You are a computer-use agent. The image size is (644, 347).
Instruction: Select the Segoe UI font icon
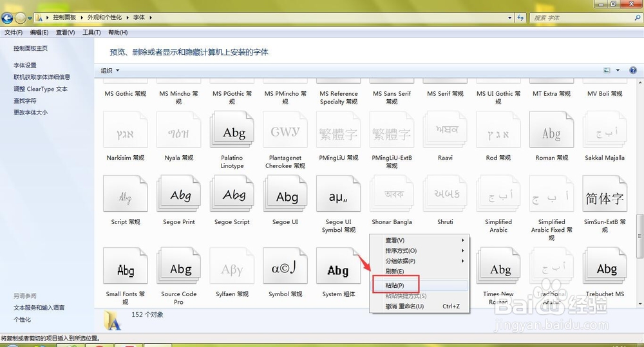coord(285,194)
